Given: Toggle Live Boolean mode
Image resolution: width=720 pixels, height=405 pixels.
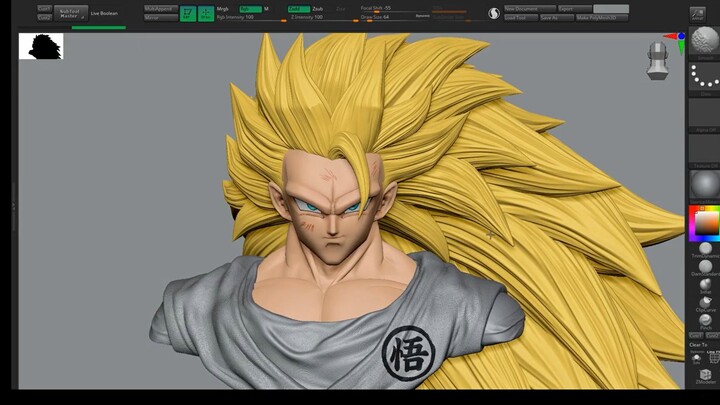Looking at the screenshot, I should tap(104, 13).
